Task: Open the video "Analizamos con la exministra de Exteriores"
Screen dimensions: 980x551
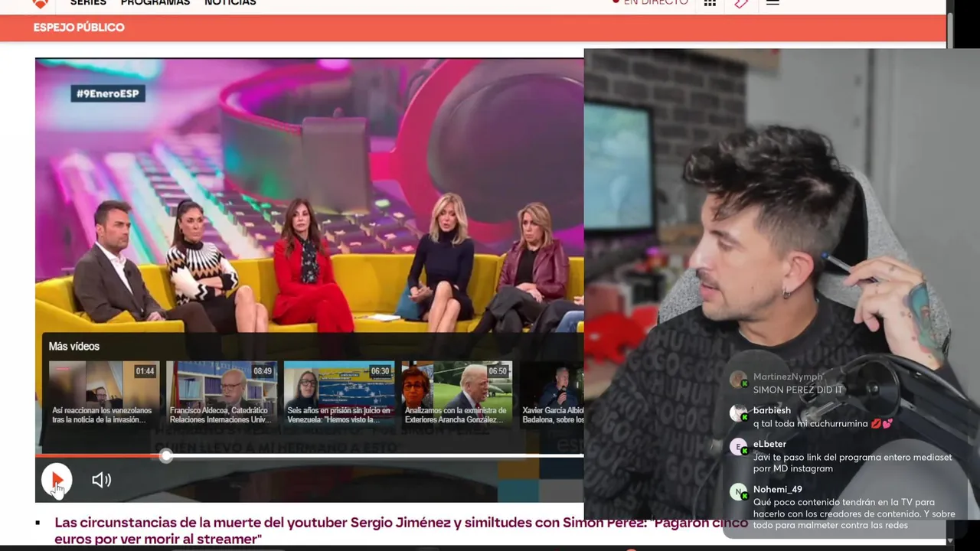Action: pyautogui.click(x=456, y=393)
